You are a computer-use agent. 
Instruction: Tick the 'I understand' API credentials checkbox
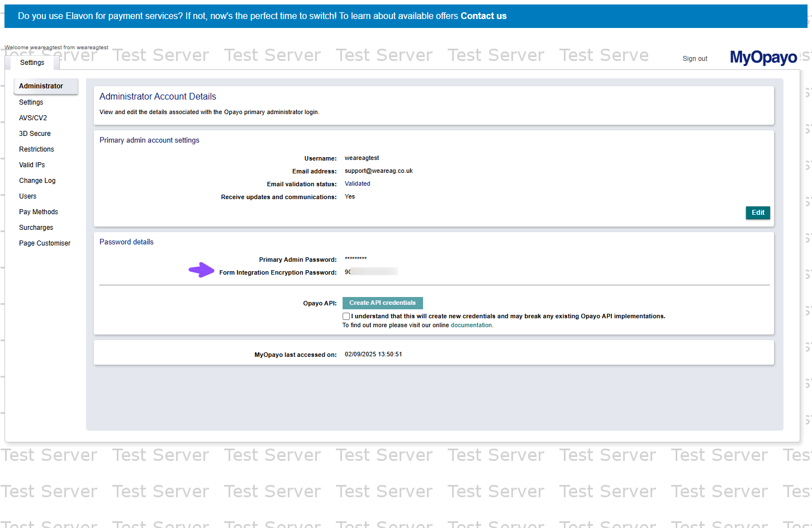click(346, 317)
